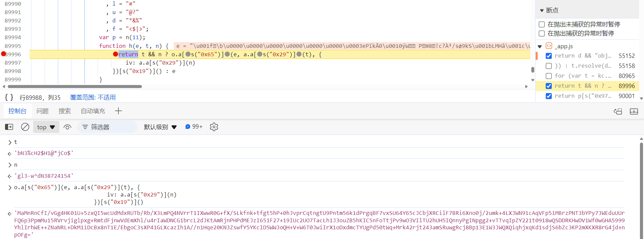Image resolution: width=644 pixels, height=239 pixels.
Task: Click the 99+ issues message icon
Action: pos(188,127)
